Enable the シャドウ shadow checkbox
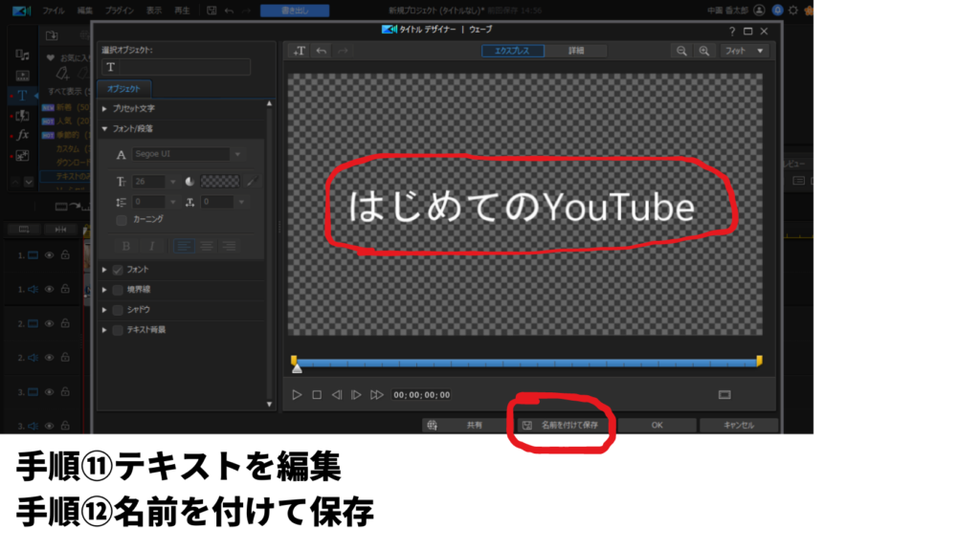This screenshot has height=551, width=980. pos(118,310)
